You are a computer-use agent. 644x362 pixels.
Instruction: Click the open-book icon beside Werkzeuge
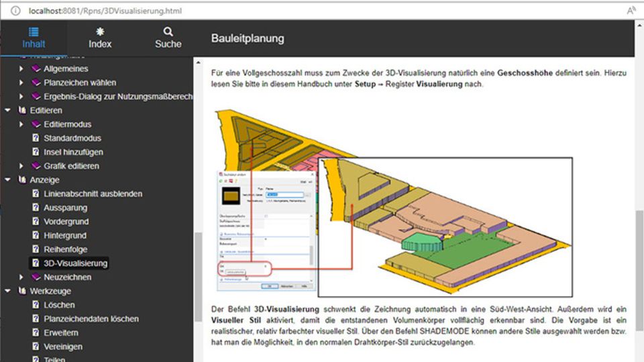22,291
